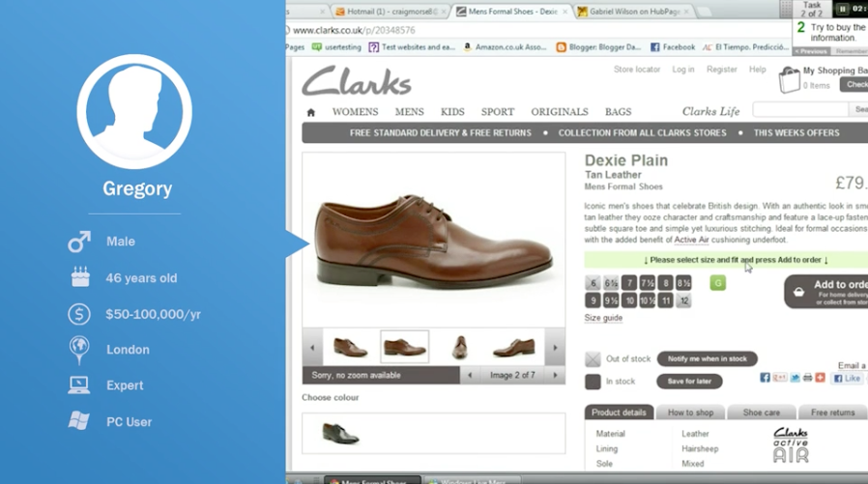The width and height of the screenshot is (868, 484).
Task: Open the Clarks active Air logo
Action: click(791, 444)
